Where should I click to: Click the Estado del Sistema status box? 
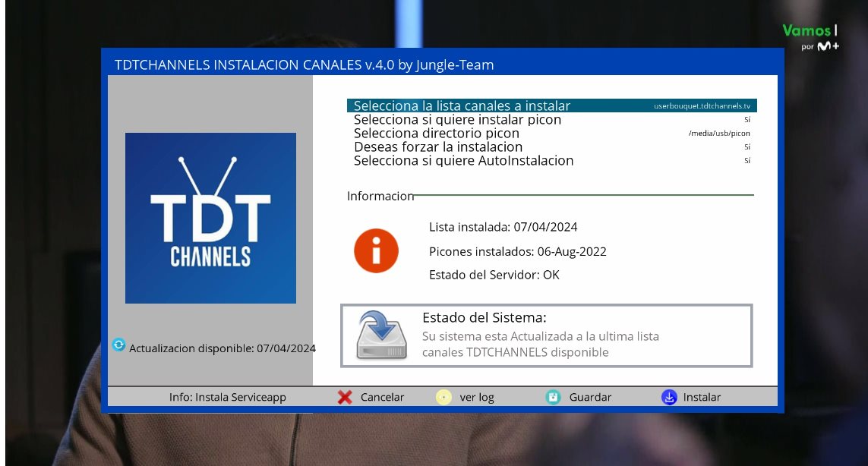pyautogui.click(x=546, y=336)
